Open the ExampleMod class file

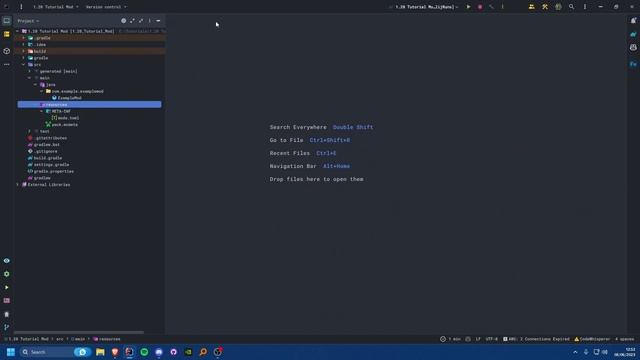tap(69, 98)
